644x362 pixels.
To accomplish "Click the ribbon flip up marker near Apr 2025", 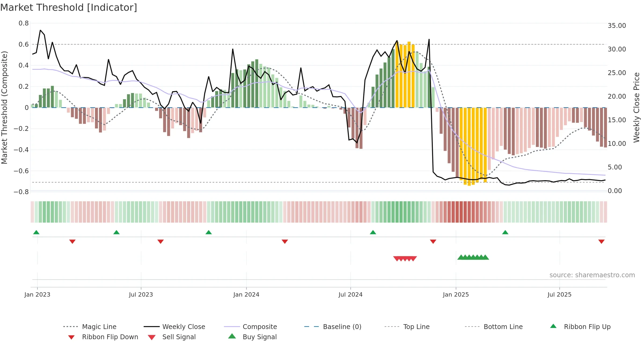I will 505,232.
